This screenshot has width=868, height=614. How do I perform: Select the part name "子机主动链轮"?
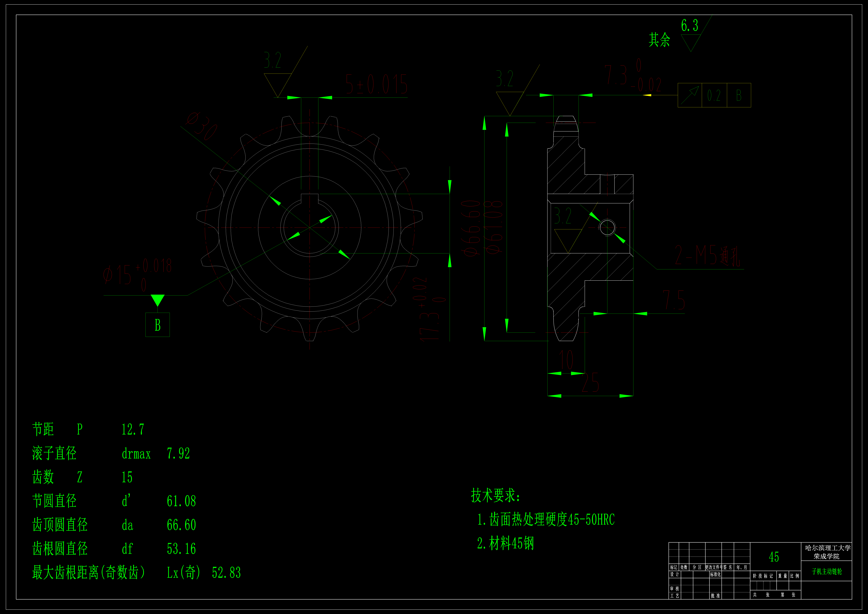coord(827,571)
